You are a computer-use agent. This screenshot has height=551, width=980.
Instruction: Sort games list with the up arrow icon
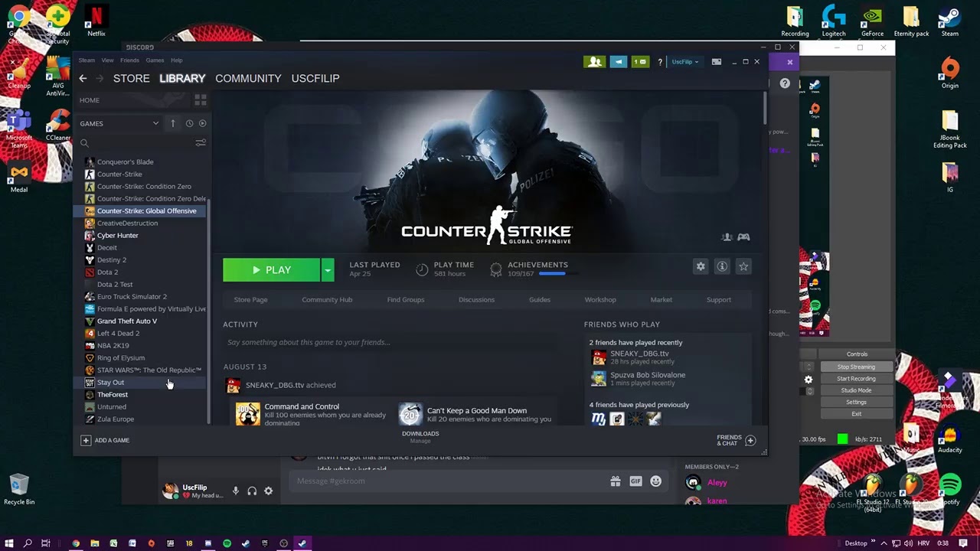pyautogui.click(x=173, y=123)
